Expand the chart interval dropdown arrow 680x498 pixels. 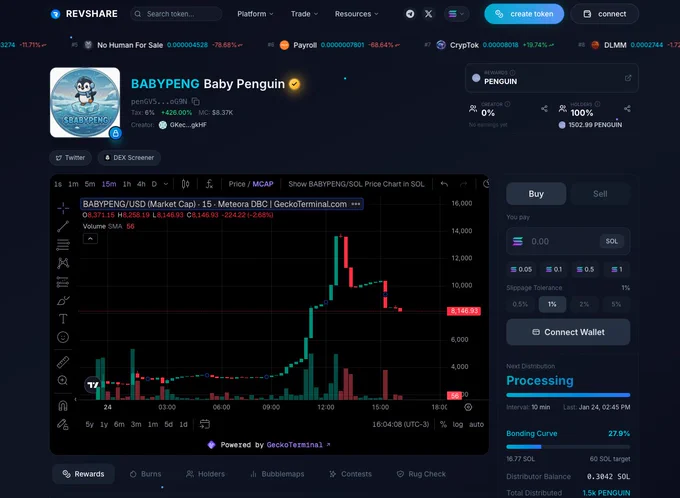tap(166, 184)
